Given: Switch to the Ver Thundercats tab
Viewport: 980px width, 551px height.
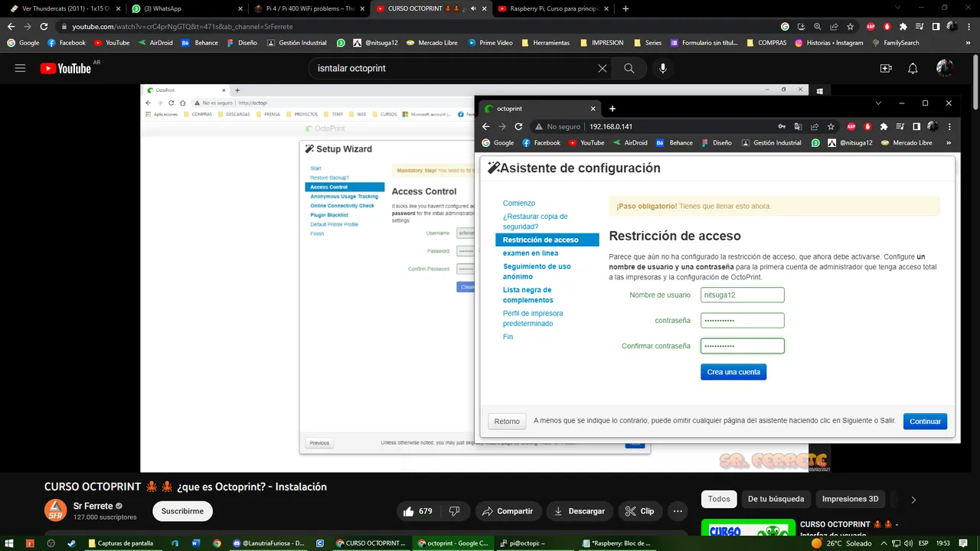Looking at the screenshot, I should point(64,8).
